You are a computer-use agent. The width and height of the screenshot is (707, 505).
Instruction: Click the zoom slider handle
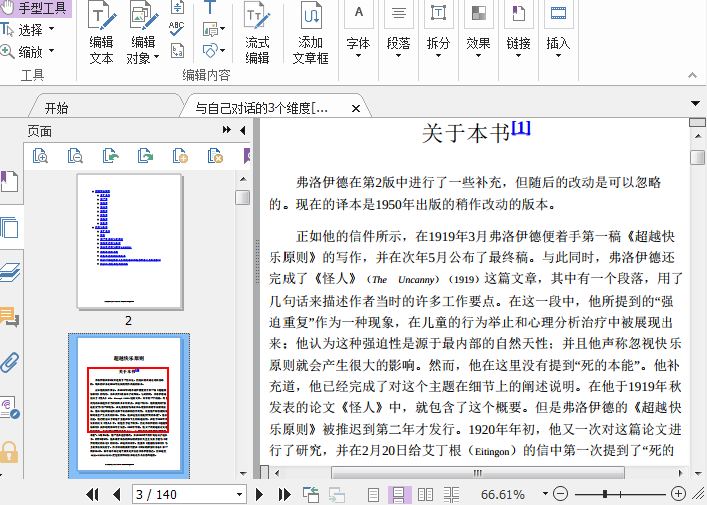(605, 494)
